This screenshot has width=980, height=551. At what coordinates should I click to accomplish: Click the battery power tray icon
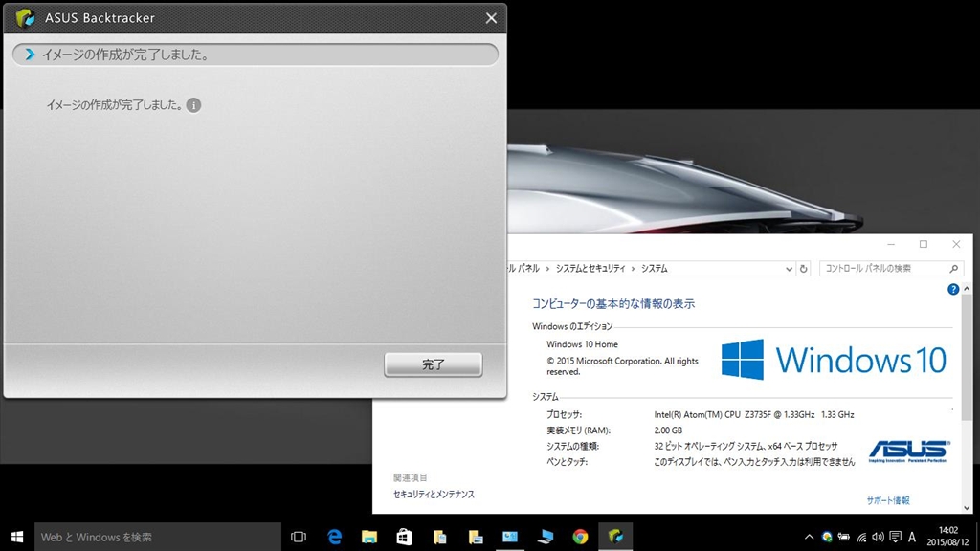pos(844,537)
